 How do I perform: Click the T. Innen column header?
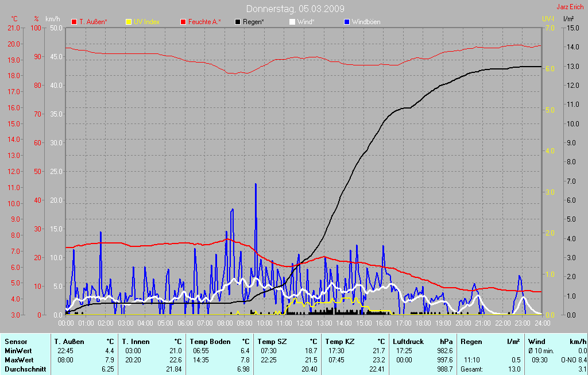point(136,342)
